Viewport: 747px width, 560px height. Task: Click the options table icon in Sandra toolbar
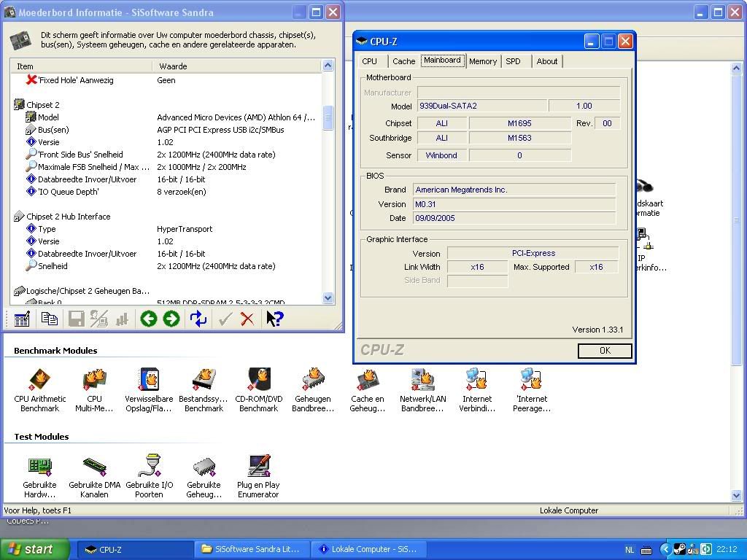tap(22, 319)
